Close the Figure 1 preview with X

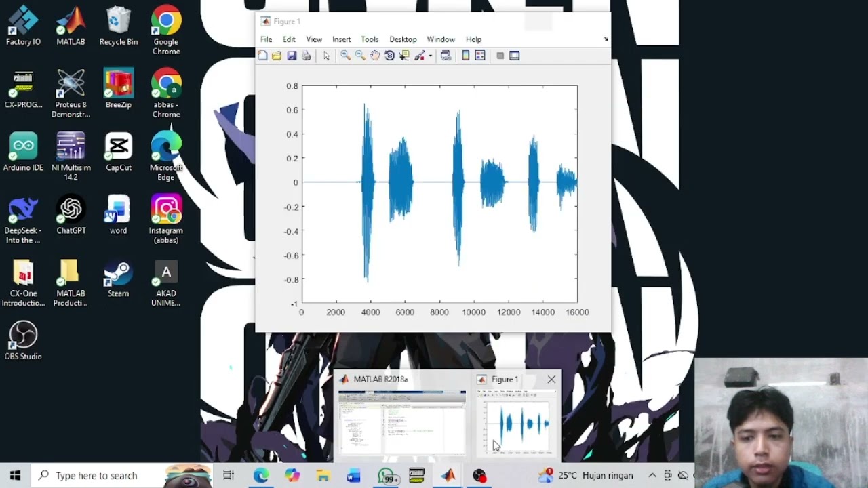click(x=551, y=380)
